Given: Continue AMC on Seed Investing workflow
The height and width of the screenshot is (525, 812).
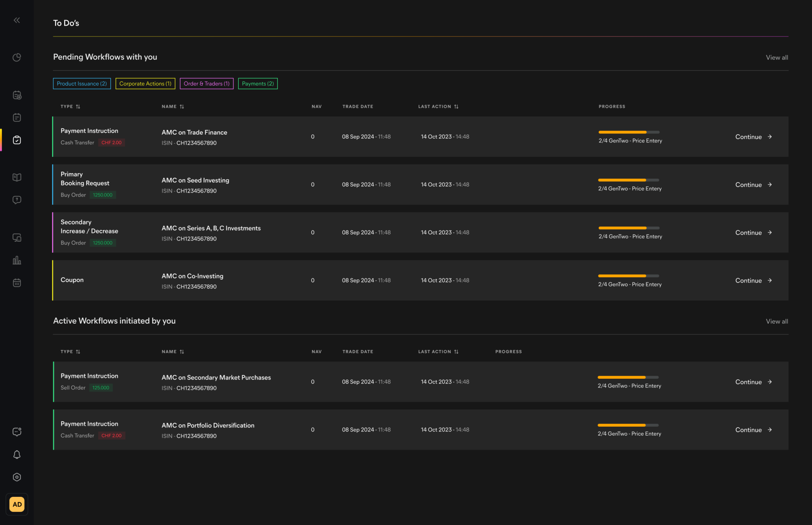Looking at the screenshot, I should pos(753,185).
